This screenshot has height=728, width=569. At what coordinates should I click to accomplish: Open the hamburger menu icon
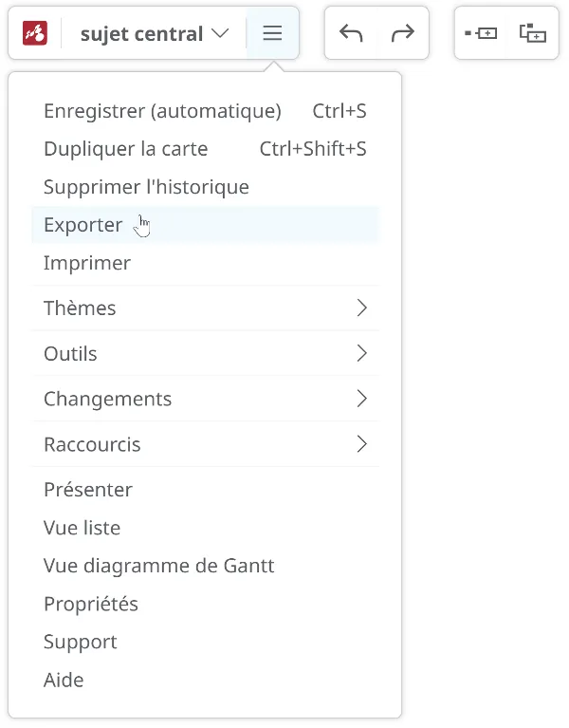[272, 33]
